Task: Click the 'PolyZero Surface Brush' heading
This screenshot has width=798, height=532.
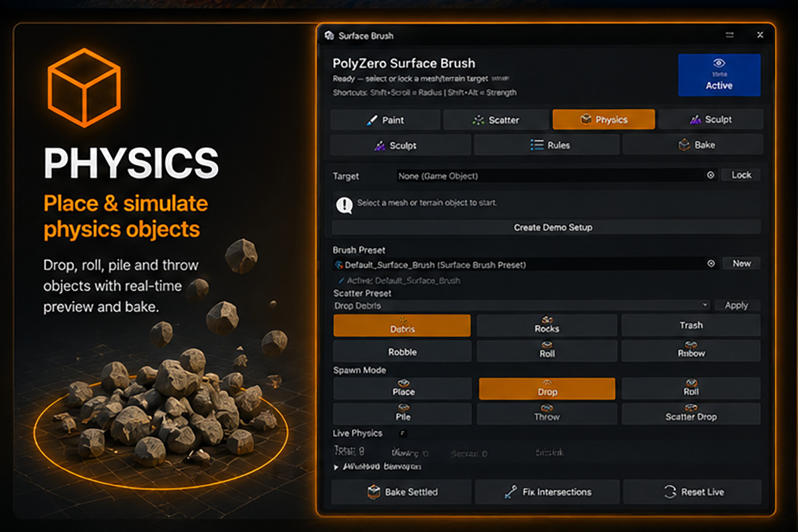Action: click(404, 64)
